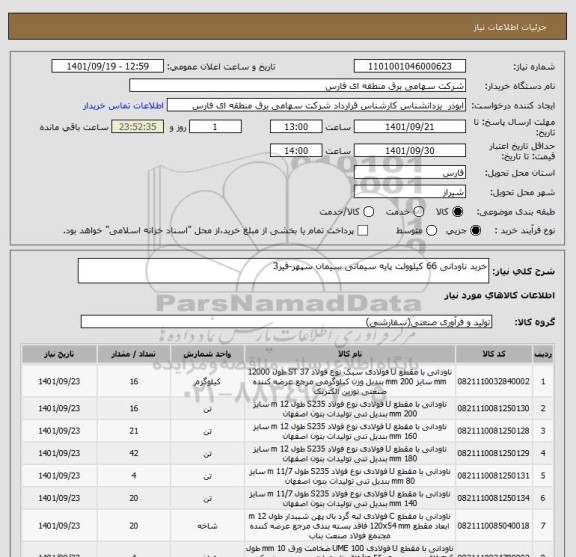
Task: Click the row 5 product name with 80 mm
Action: click(350, 476)
